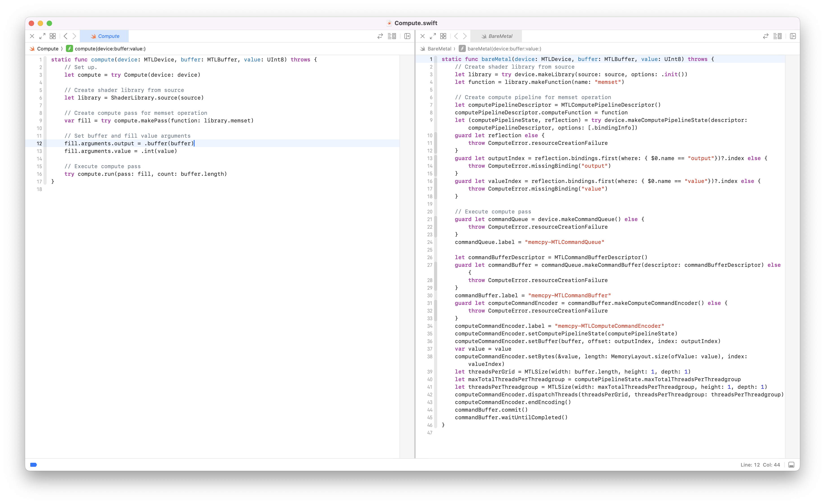Open adjust editor options in the right pane
This screenshot has width=825, height=504.
[x=777, y=36]
